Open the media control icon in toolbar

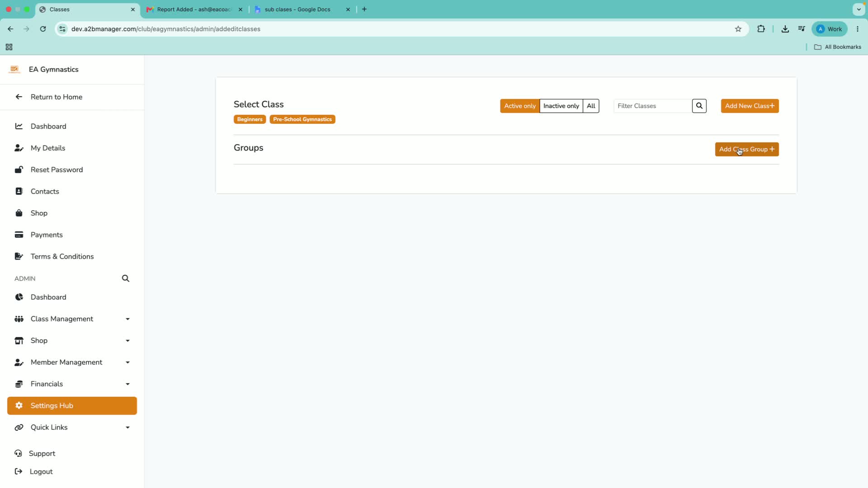point(802,29)
